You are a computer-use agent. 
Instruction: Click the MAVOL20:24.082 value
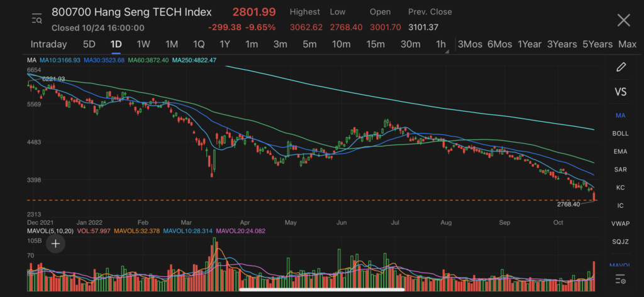pos(240,231)
